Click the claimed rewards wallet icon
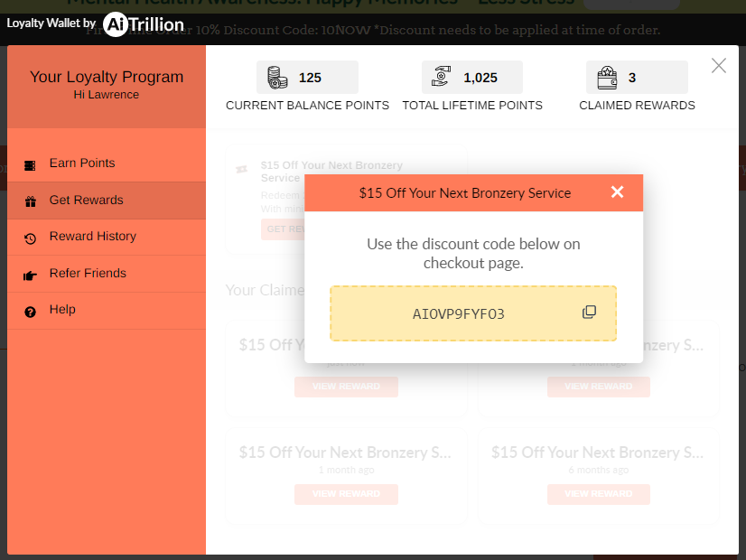The height and width of the screenshot is (560, 746). (x=607, y=78)
